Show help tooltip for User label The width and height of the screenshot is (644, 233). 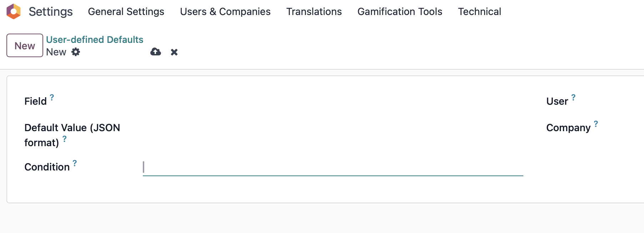click(573, 97)
